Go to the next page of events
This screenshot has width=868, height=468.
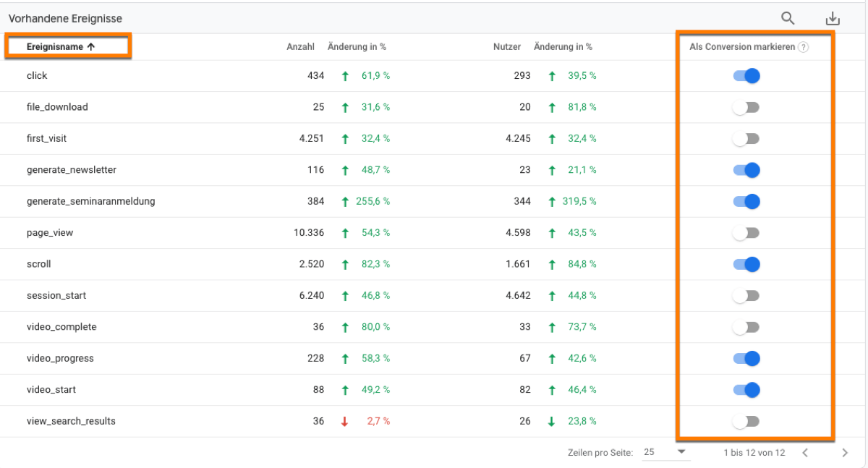tap(845, 452)
